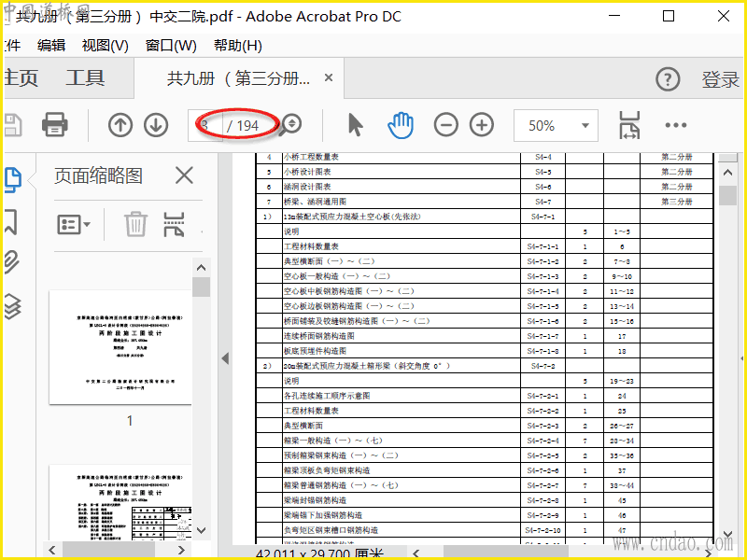747x560 pixels.
Task: Click the 负弯矩区钢束槽口钢筋构造 row
Action: pos(484,530)
